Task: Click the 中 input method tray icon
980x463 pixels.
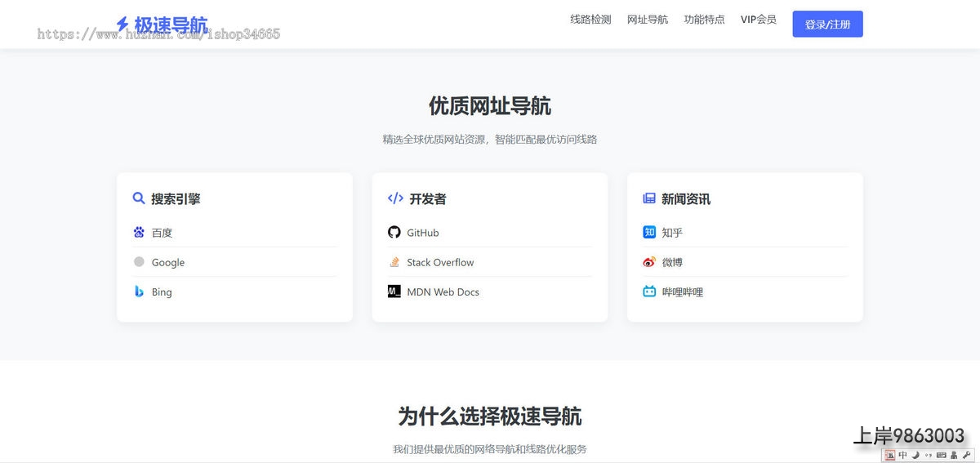Action: click(902, 455)
